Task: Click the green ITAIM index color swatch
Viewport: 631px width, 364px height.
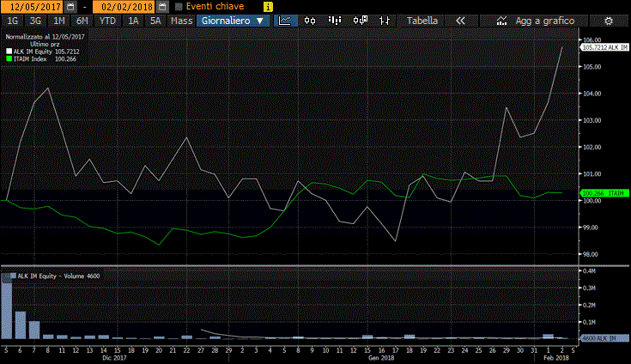Action: coord(9,58)
